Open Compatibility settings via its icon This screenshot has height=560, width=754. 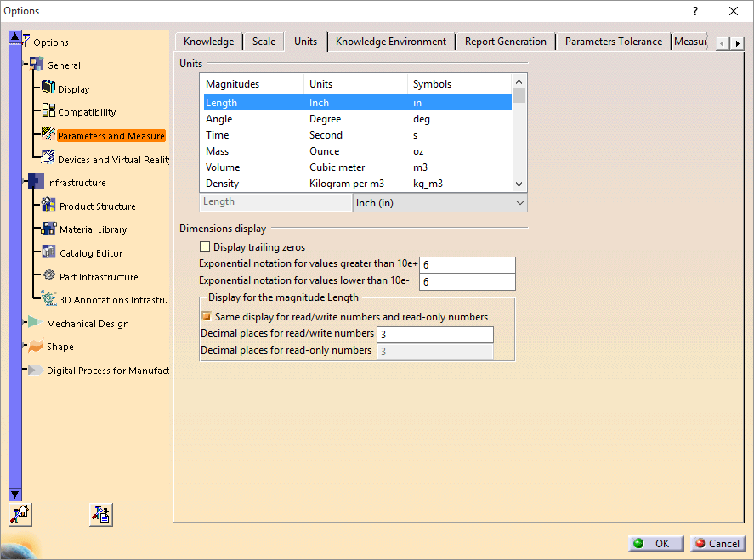[x=47, y=111]
